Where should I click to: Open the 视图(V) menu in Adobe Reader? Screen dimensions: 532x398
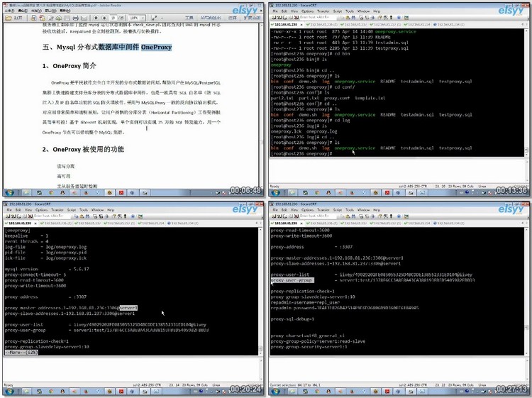click(36, 11)
